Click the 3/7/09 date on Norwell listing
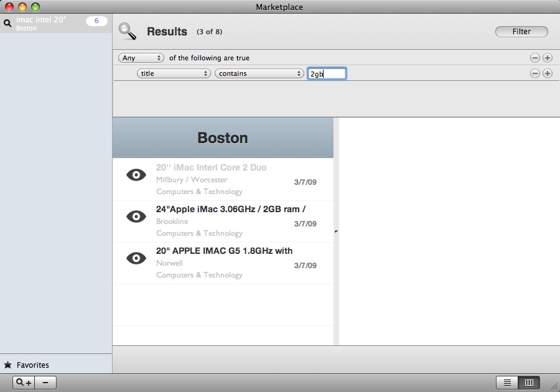 click(306, 266)
